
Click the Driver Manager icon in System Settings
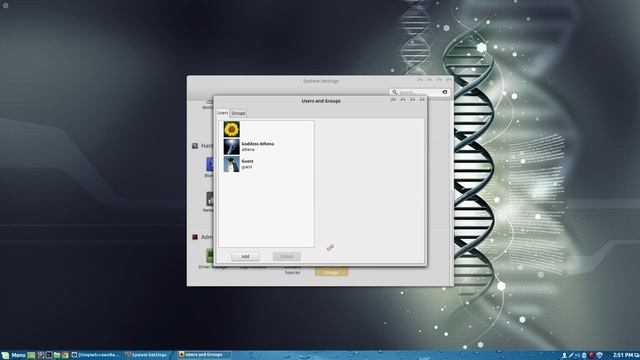click(x=210, y=256)
